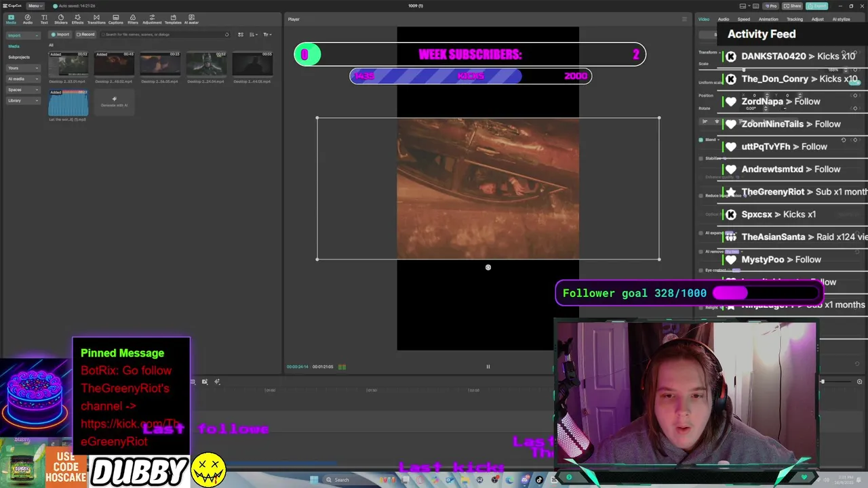Switch to the Adjust tab
868x488 pixels.
(x=818, y=19)
